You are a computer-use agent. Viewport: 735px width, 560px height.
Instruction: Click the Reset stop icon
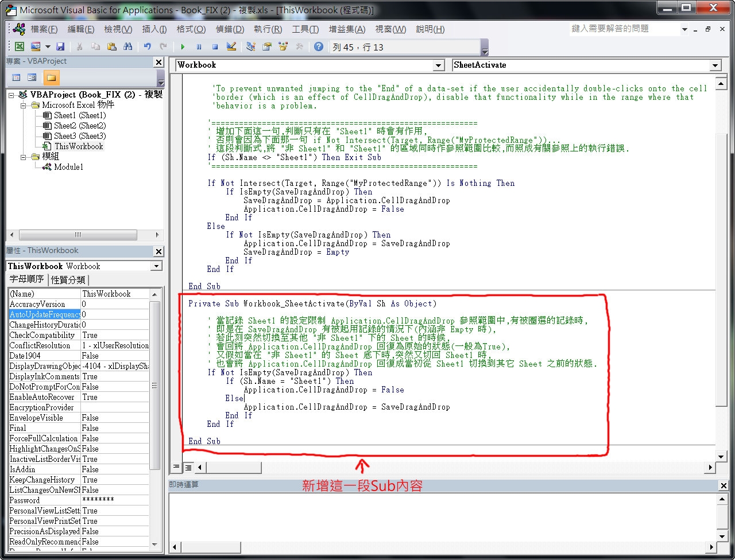point(215,47)
